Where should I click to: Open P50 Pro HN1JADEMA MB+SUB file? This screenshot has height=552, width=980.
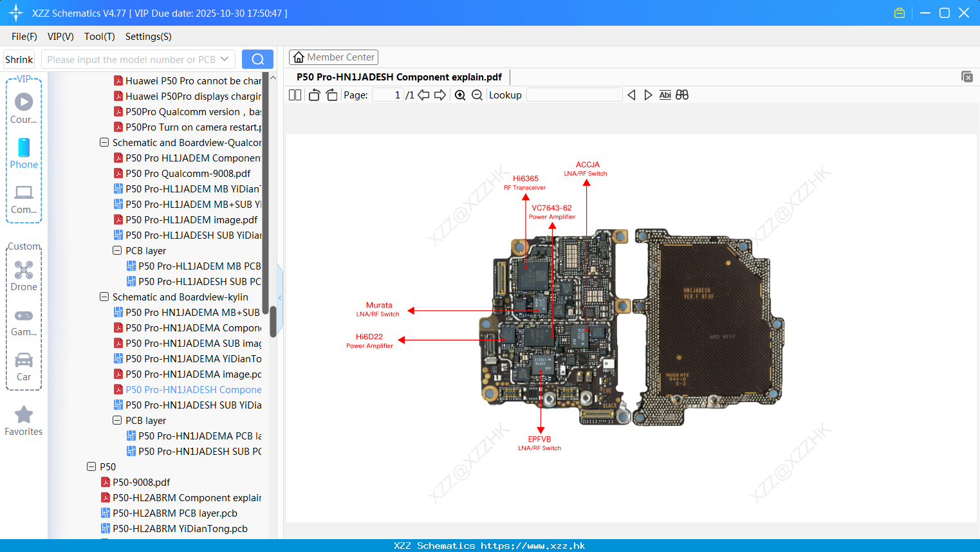(x=187, y=312)
